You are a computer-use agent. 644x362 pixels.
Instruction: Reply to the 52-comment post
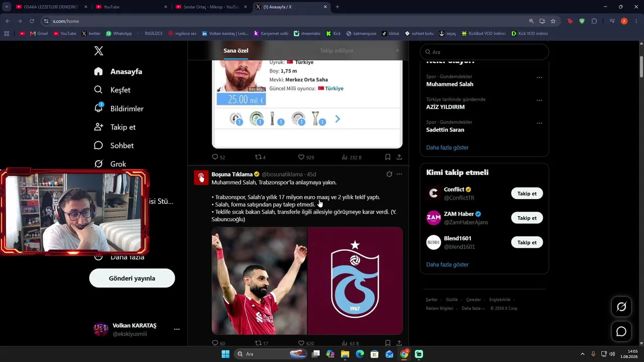pyautogui.click(x=218, y=157)
